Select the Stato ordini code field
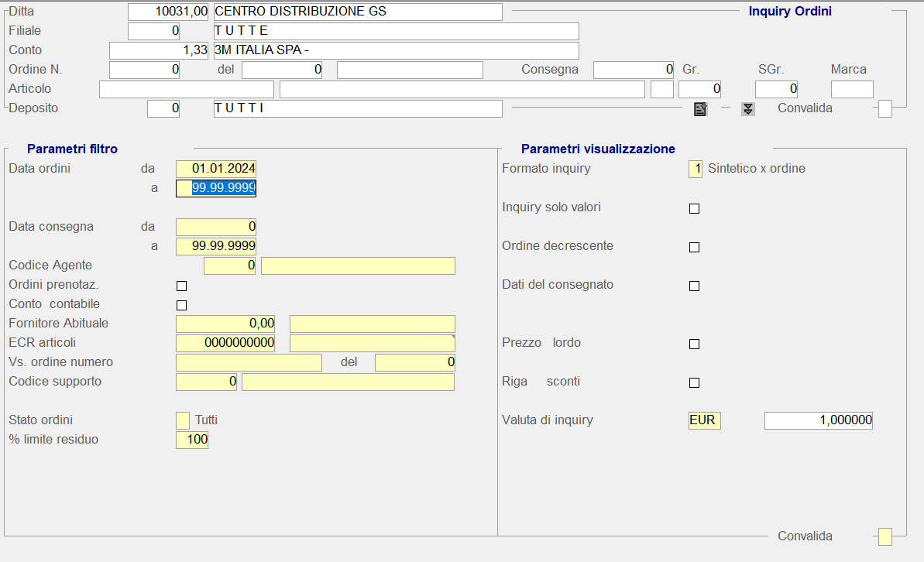The height and width of the screenshot is (562, 924). click(x=183, y=420)
